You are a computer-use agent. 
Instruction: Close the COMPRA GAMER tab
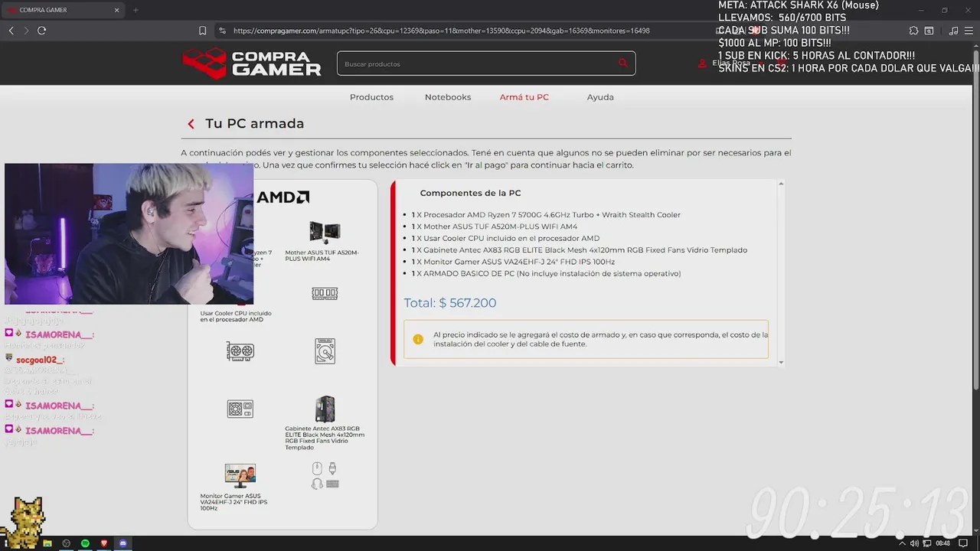[x=117, y=10]
